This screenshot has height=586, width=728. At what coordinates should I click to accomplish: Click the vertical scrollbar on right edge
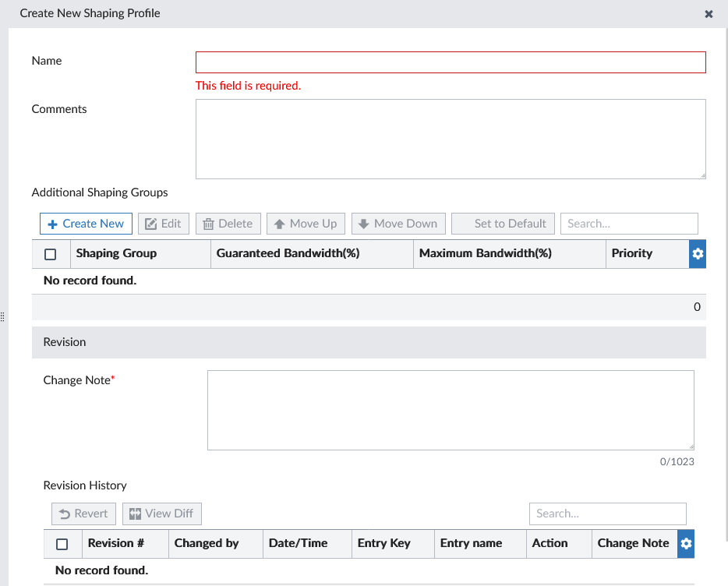(726, 283)
